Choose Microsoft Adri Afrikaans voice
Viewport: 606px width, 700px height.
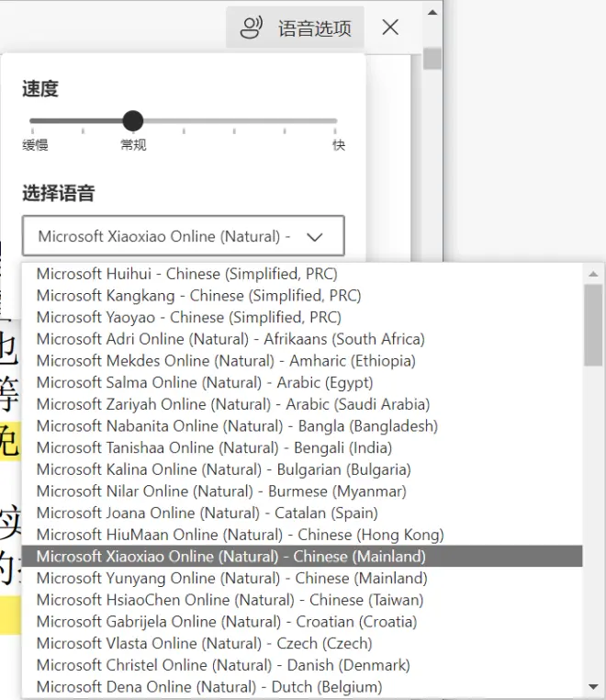point(302,339)
